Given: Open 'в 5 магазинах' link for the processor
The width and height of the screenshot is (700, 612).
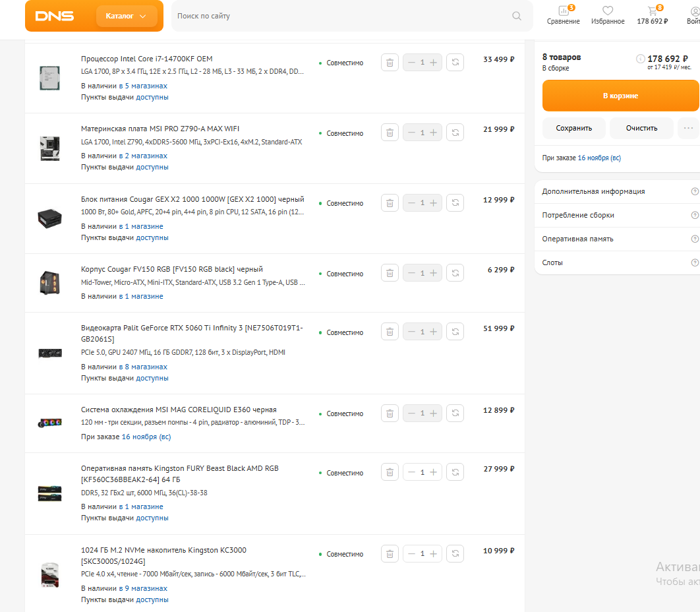Looking at the screenshot, I should [143, 86].
